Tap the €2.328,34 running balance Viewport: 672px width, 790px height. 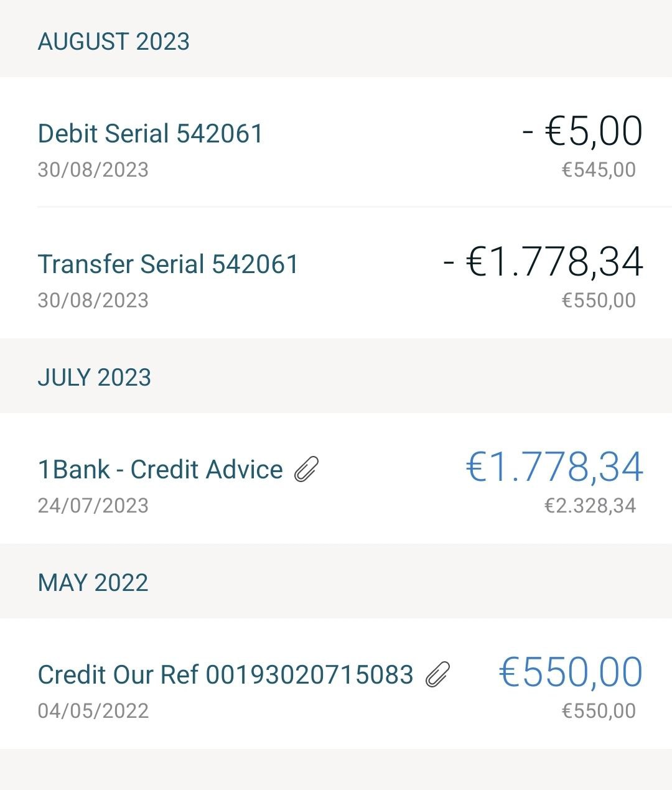590,506
